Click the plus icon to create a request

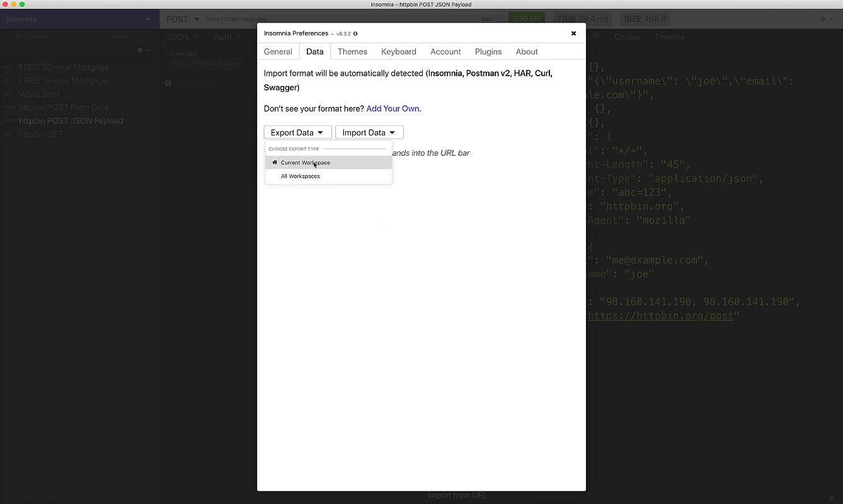pyautogui.click(x=140, y=50)
